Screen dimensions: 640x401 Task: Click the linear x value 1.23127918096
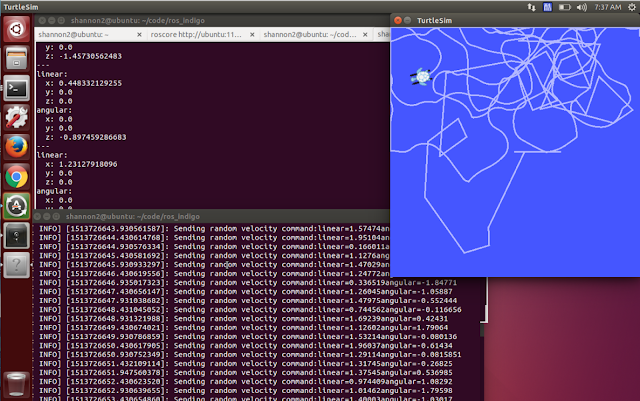pos(88,164)
